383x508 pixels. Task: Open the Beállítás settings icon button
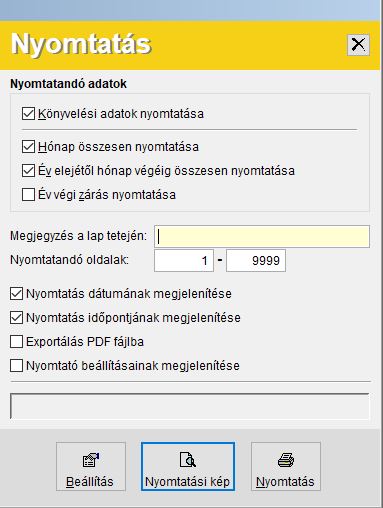coord(91,466)
